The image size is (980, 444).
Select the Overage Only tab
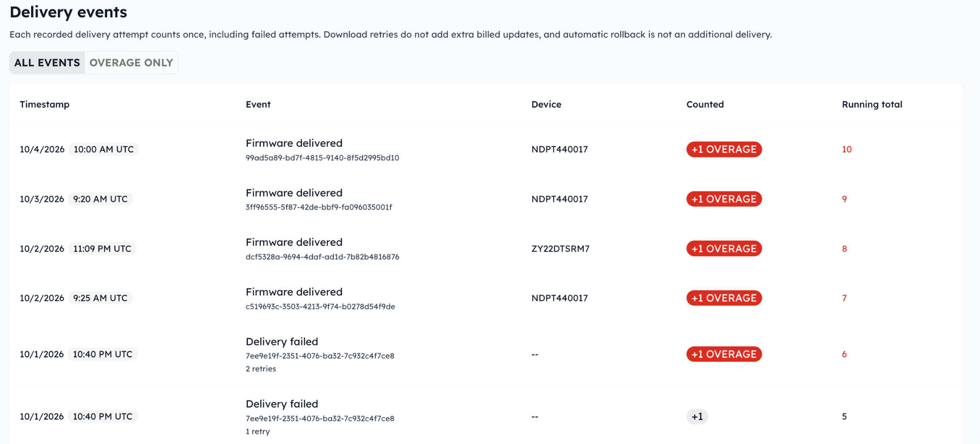click(131, 63)
